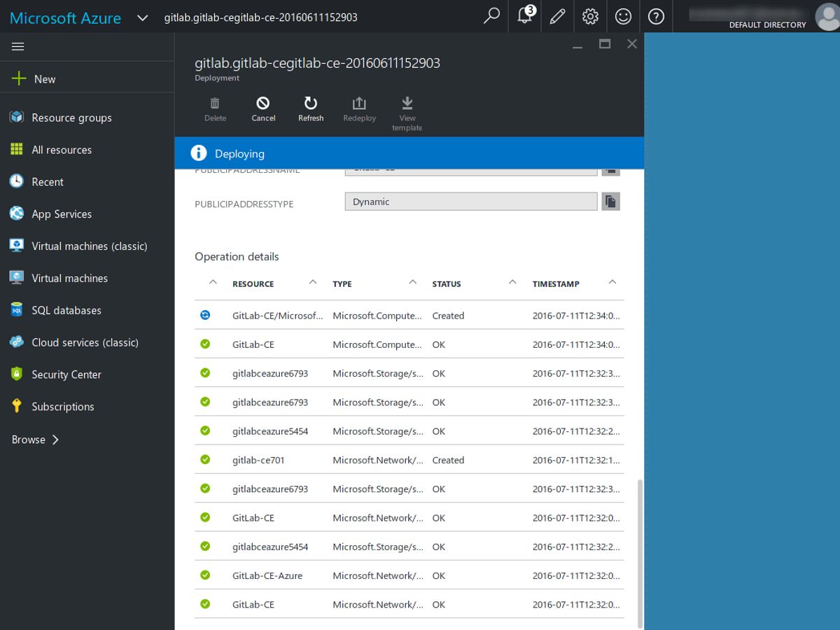Open the dropdown chevron beside Microsoft Azure
The height and width of the screenshot is (630, 840).
click(x=143, y=17)
